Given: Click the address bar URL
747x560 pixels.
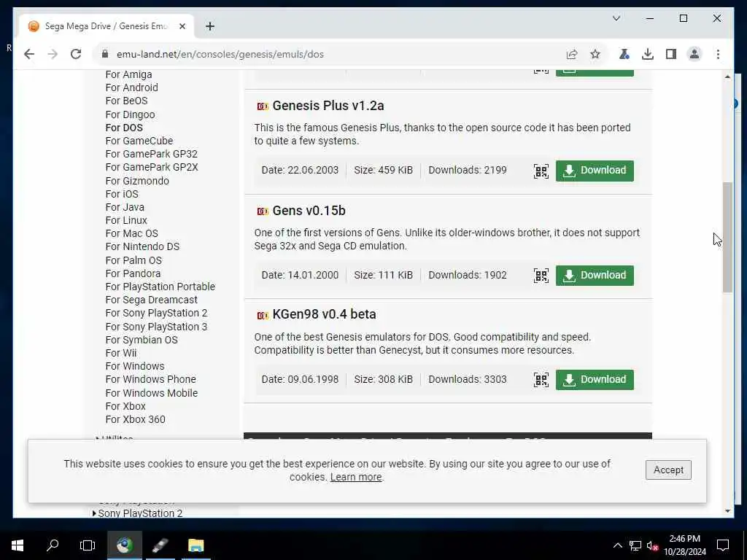Looking at the screenshot, I should [x=220, y=54].
